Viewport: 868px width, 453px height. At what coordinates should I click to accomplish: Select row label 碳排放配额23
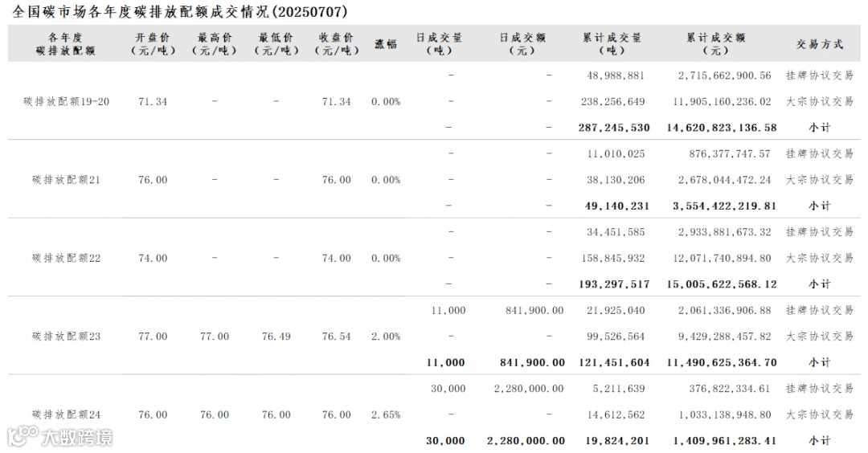pyautogui.click(x=66, y=337)
